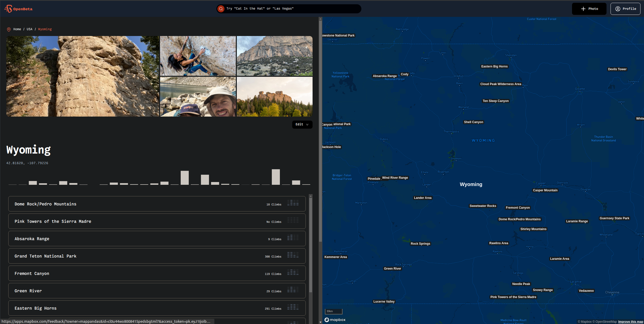Click grade distribution icon next to Eastern Big Horns

[x=293, y=307]
